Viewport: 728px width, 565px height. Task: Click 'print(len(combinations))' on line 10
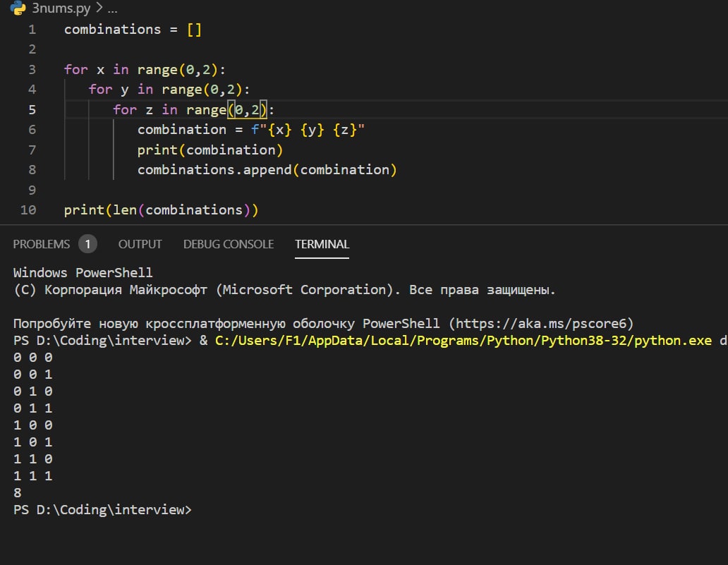(x=161, y=210)
